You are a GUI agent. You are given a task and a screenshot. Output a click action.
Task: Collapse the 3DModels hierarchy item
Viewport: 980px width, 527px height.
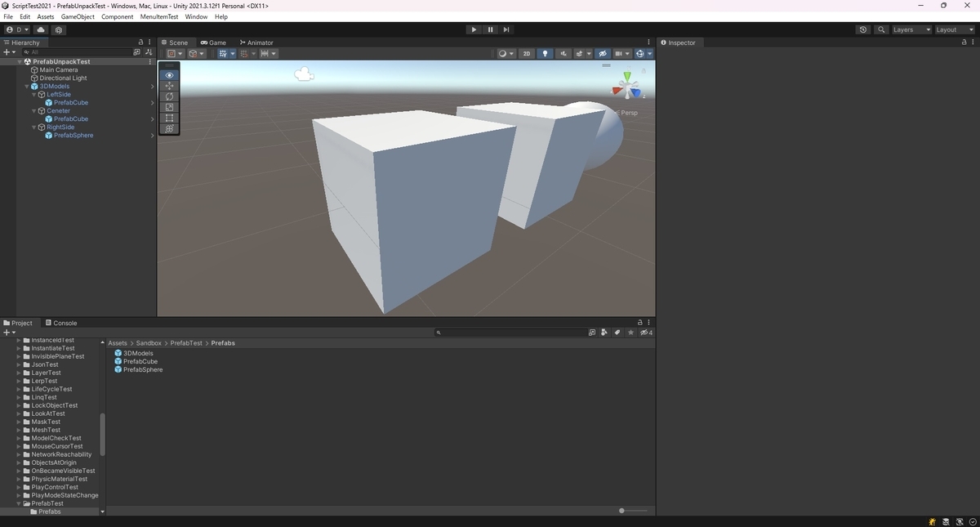tap(27, 86)
